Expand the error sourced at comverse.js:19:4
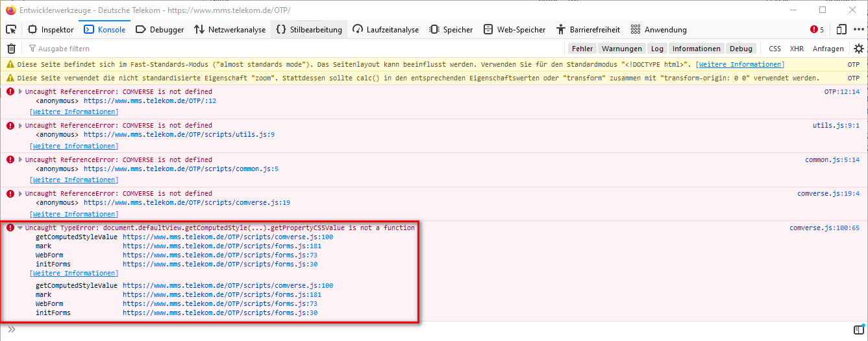The width and height of the screenshot is (868, 341). tap(21, 193)
